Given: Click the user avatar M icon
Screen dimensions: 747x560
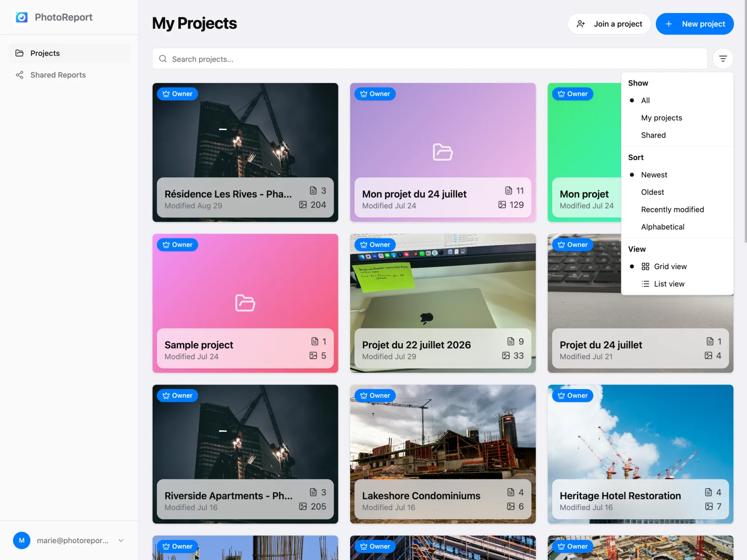Looking at the screenshot, I should click(x=21, y=540).
